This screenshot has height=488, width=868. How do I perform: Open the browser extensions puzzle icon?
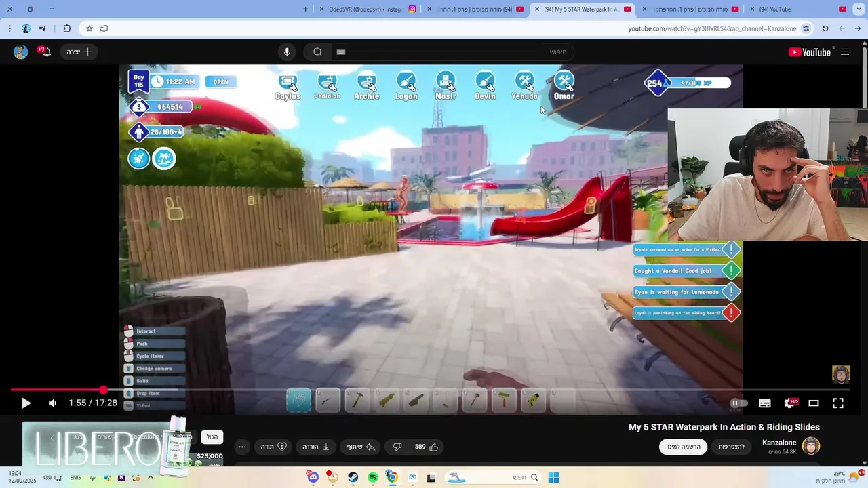pyautogui.click(x=66, y=28)
